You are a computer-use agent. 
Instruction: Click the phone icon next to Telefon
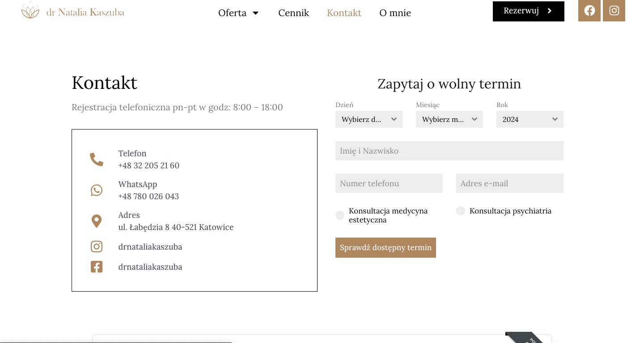click(x=97, y=159)
